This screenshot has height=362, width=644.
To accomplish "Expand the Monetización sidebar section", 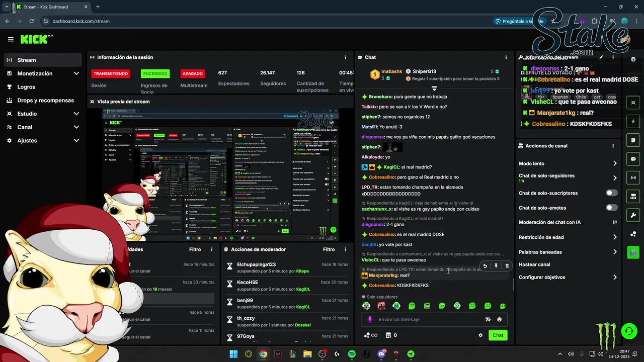I will (76, 73).
